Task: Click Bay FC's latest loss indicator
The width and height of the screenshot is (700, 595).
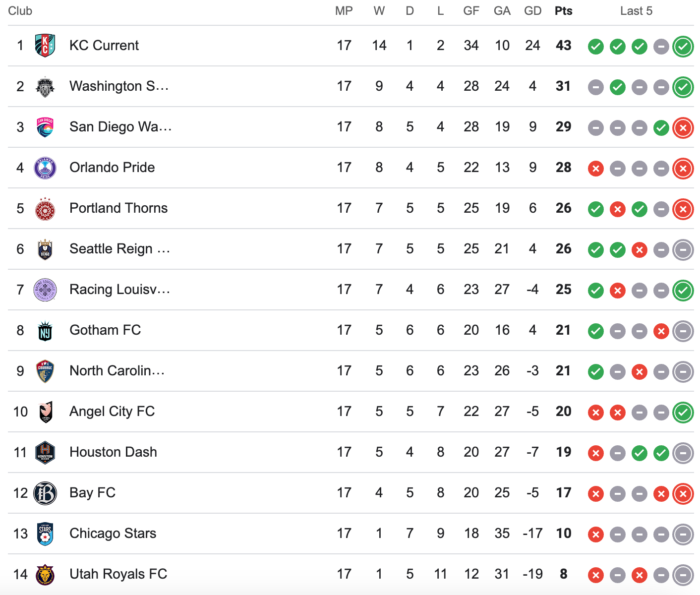Action: [683, 494]
